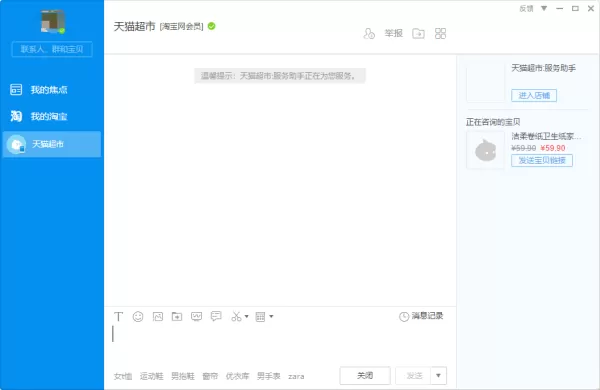Click the 我的焦点 list icon
Screen dimensions: 600x390
point(16,90)
